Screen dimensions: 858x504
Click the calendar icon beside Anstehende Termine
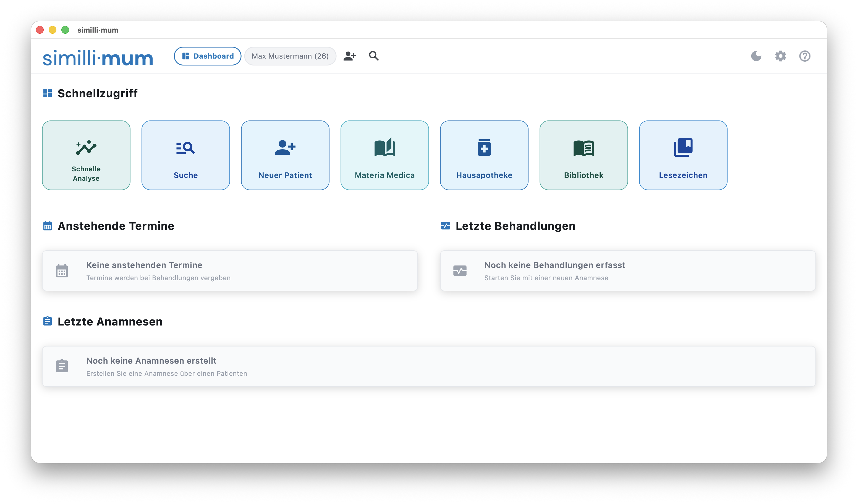(x=47, y=226)
